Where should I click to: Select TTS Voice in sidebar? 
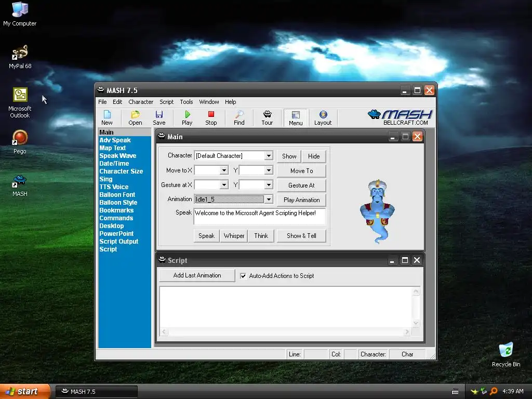[114, 187]
